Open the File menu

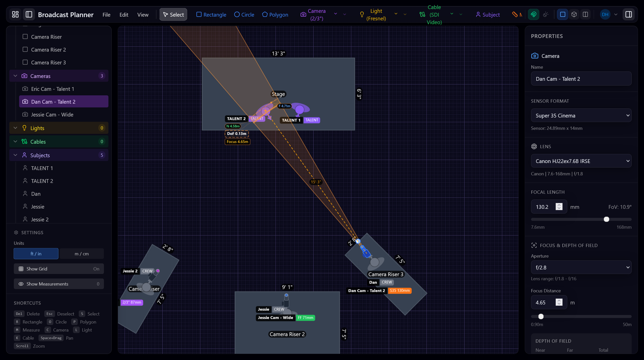(x=106, y=14)
